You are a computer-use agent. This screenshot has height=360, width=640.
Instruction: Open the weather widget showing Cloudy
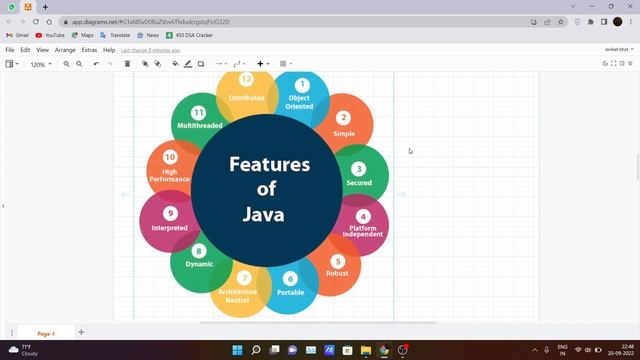point(23,350)
